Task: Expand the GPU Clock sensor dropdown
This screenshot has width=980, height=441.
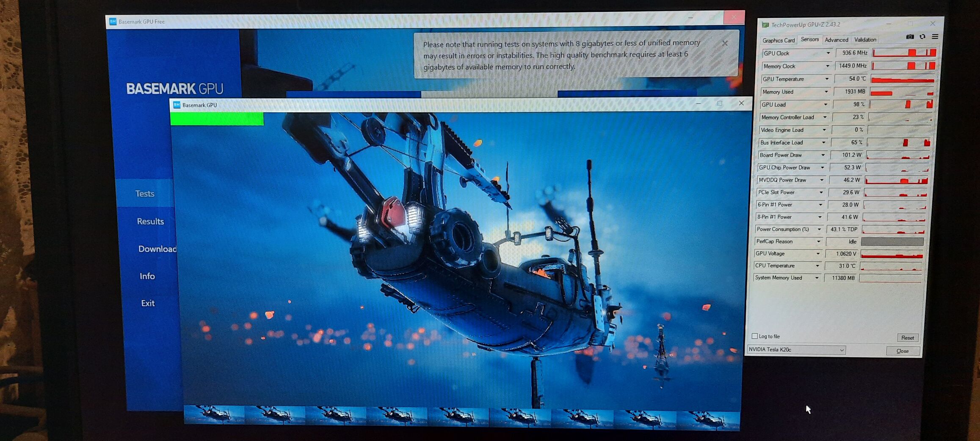Action: point(828,53)
